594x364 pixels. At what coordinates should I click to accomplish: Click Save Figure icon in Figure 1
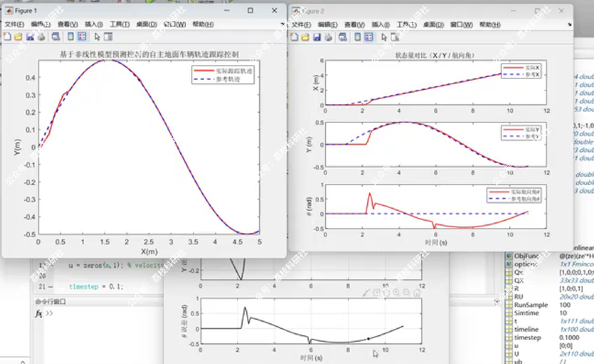(30, 36)
